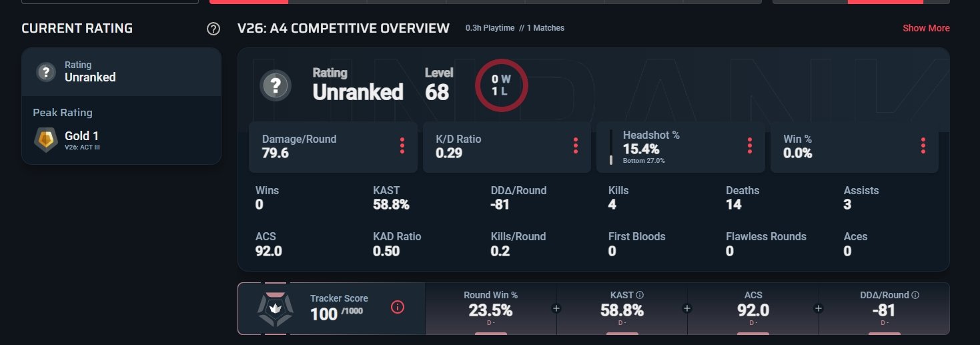Image resolution: width=980 pixels, height=345 pixels.
Task: Click the plus between KAST and ACS
Action: point(687,308)
